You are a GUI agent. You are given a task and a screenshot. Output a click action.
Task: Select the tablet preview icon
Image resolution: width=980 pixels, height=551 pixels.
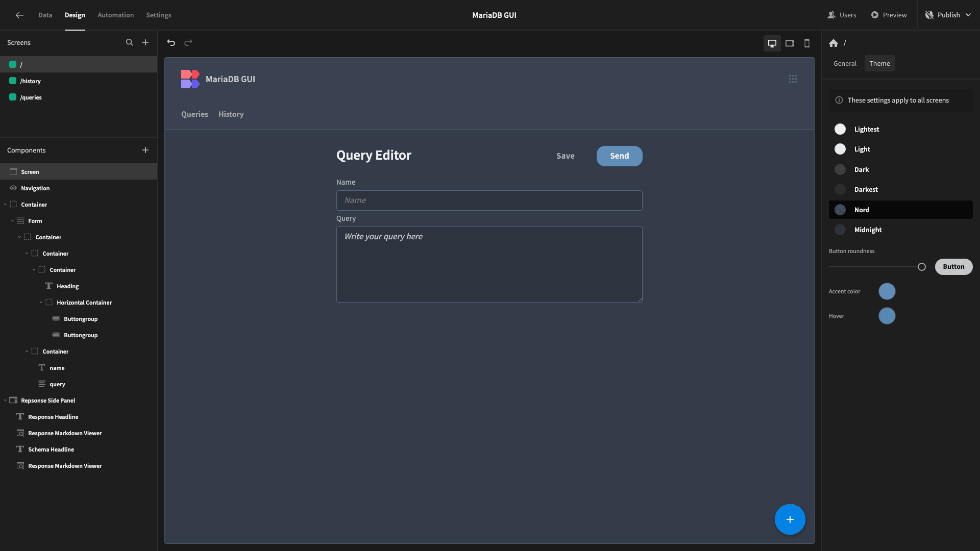pyautogui.click(x=790, y=43)
